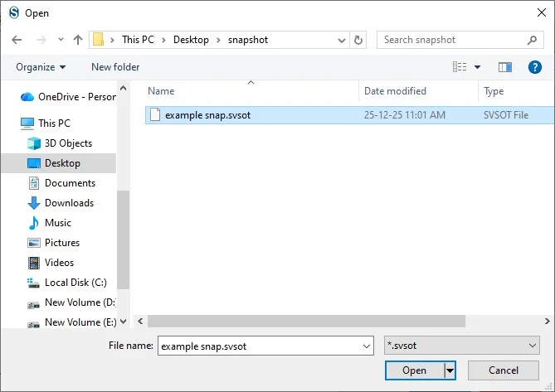
Task: Sort by Date modified column
Action: click(x=418, y=91)
